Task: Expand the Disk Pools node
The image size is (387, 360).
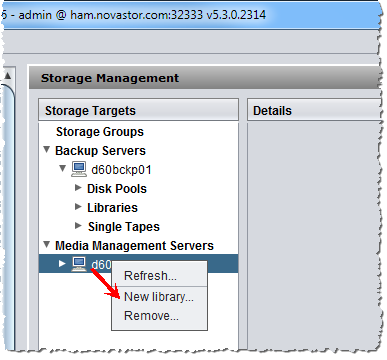Action: [x=78, y=188]
